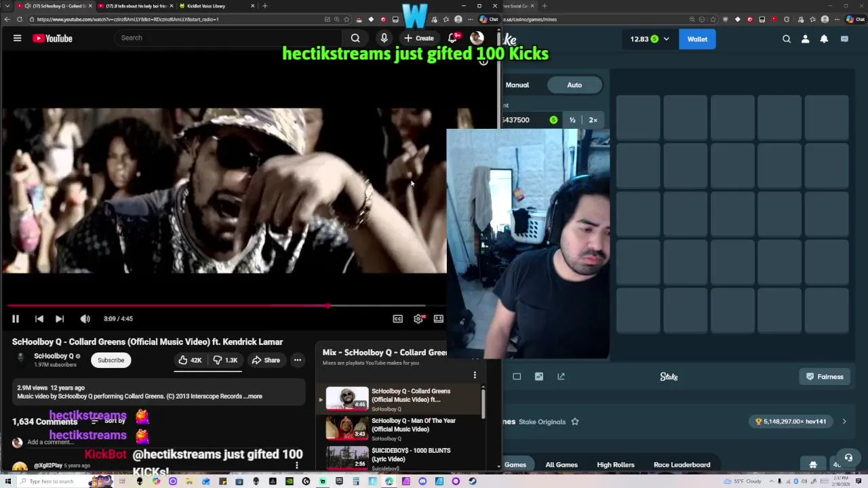Open the player settings gear
The width and height of the screenshot is (868, 488).
click(418, 319)
